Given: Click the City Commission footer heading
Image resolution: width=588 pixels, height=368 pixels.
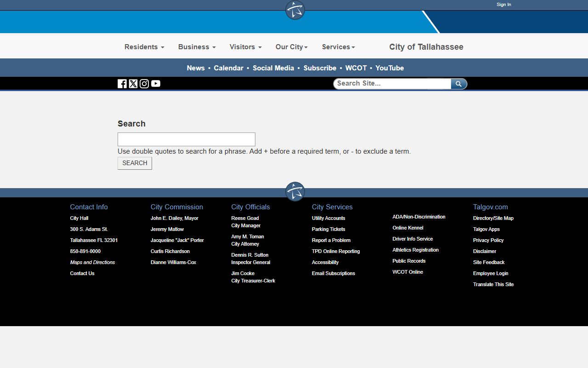Looking at the screenshot, I should tap(177, 207).
